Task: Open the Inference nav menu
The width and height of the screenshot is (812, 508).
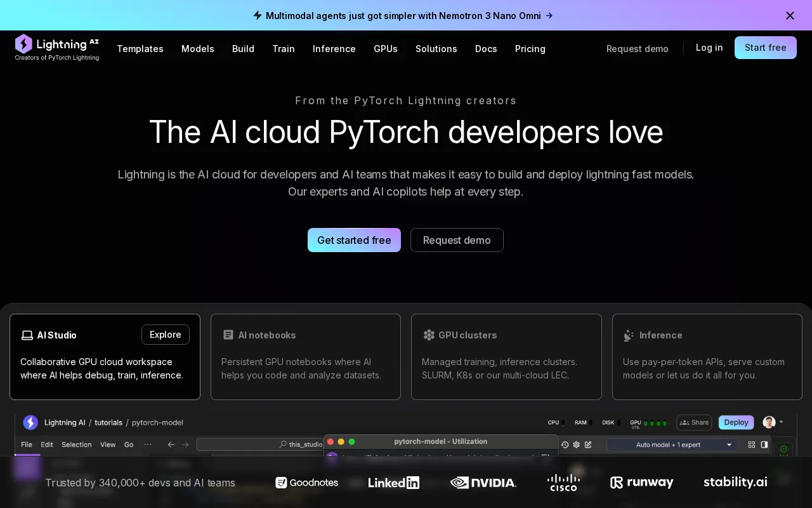Action: point(334,49)
